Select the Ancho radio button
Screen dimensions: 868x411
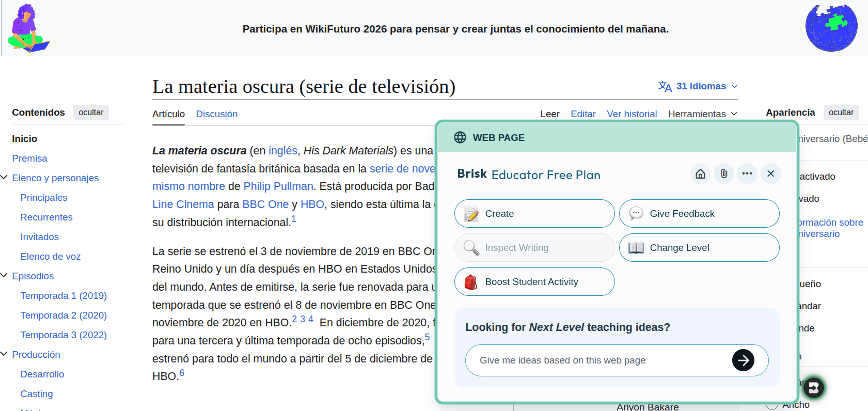coord(772,405)
